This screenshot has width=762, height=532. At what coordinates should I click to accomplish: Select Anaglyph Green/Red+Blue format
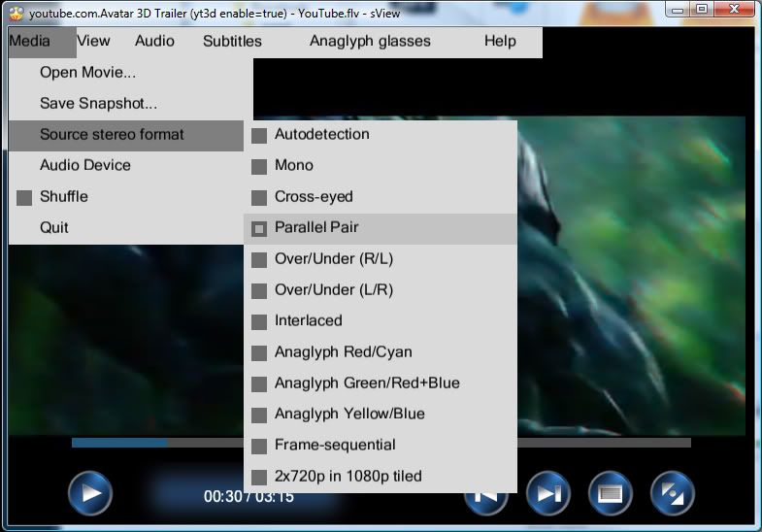coord(381,382)
